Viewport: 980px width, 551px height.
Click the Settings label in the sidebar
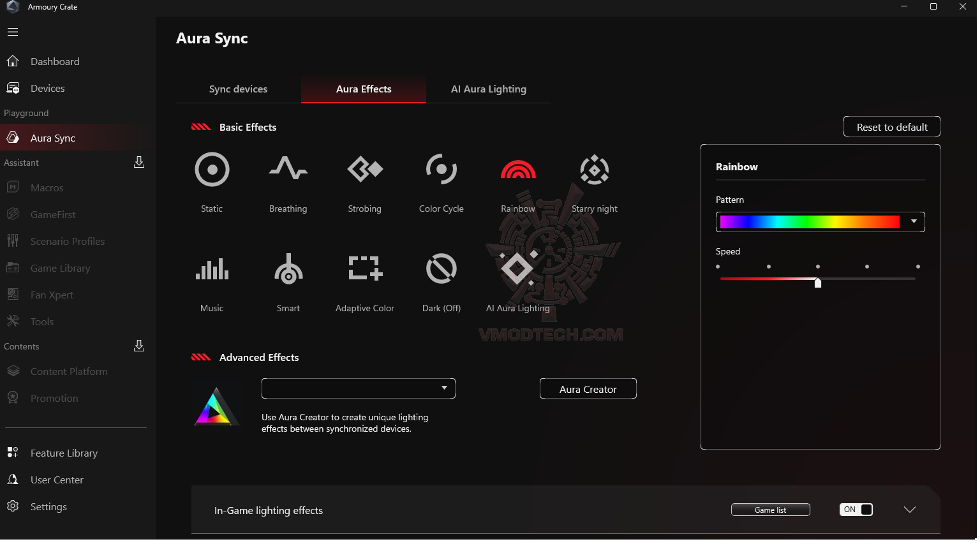(48, 506)
